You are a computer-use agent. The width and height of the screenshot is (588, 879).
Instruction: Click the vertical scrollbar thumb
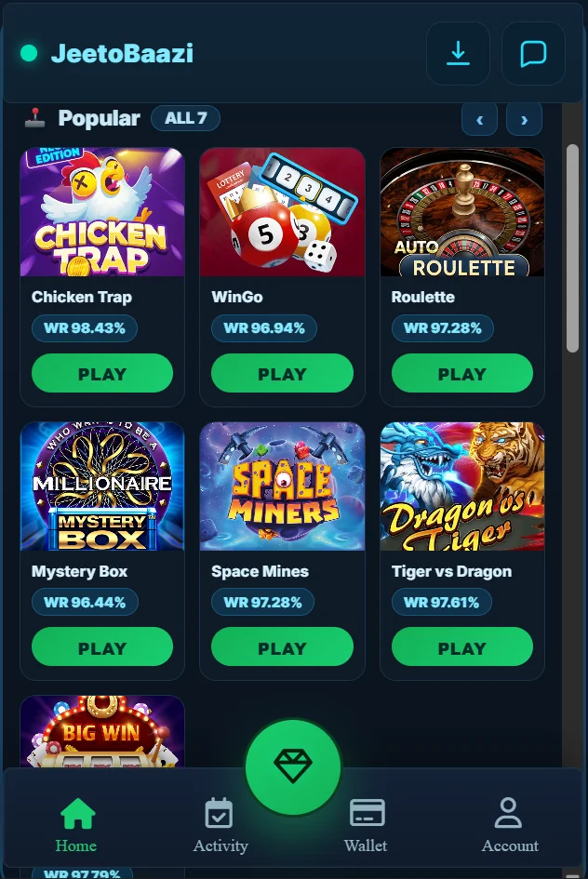coord(572,248)
